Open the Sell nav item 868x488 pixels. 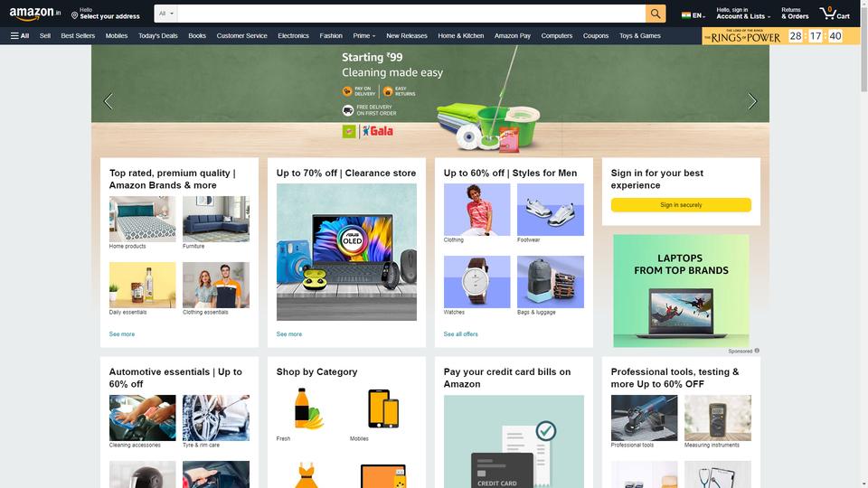pyautogui.click(x=45, y=35)
